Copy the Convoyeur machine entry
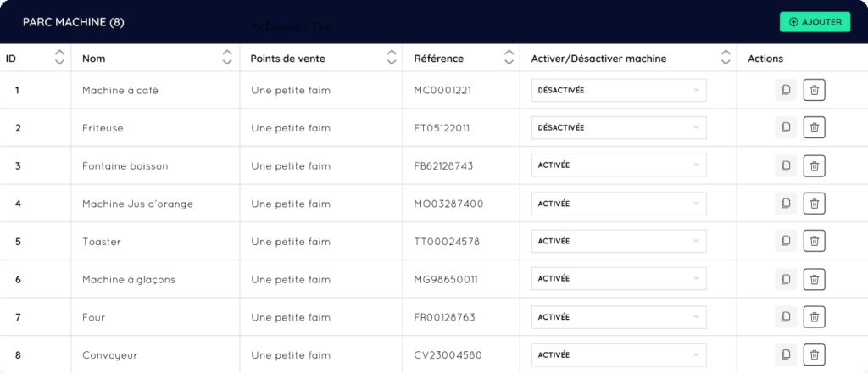 click(786, 354)
